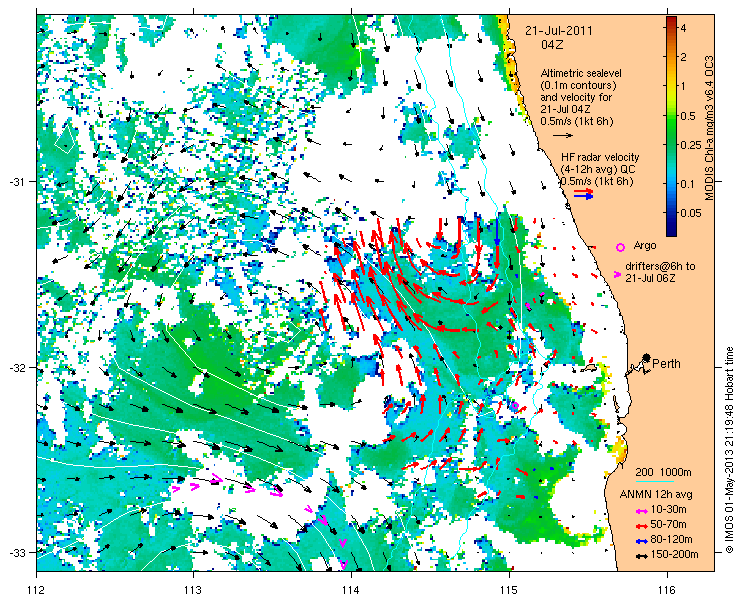Click the 'ANMN 12h avg' heading
Image resolution: width=740 pixels, height=600 pixels.
pos(656,494)
